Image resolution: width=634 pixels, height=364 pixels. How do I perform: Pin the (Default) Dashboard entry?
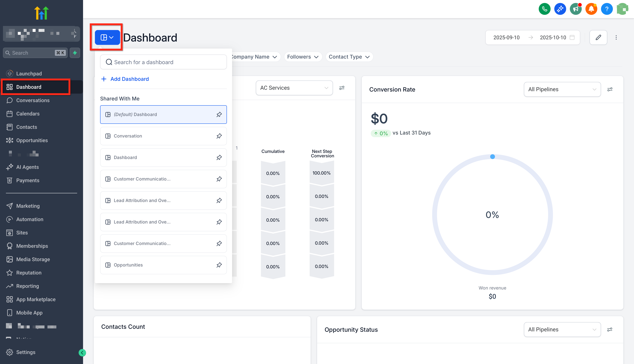(x=219, y=115)
